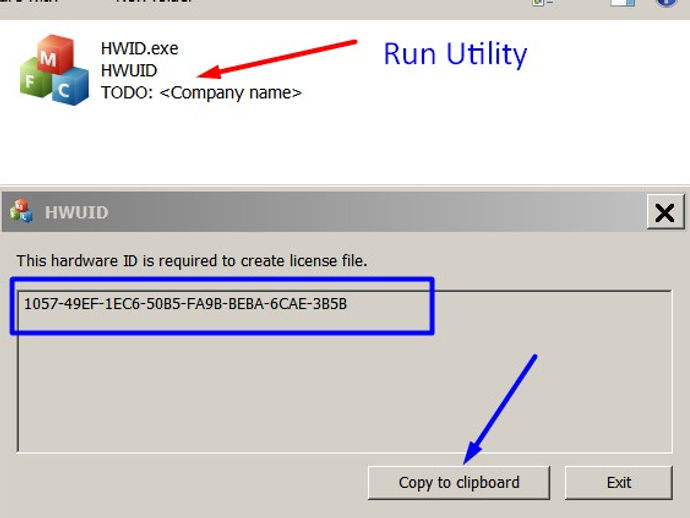Click the Copy to clipboard button
The height and width of the screenshot is (518, 690).
pos(459,483)
